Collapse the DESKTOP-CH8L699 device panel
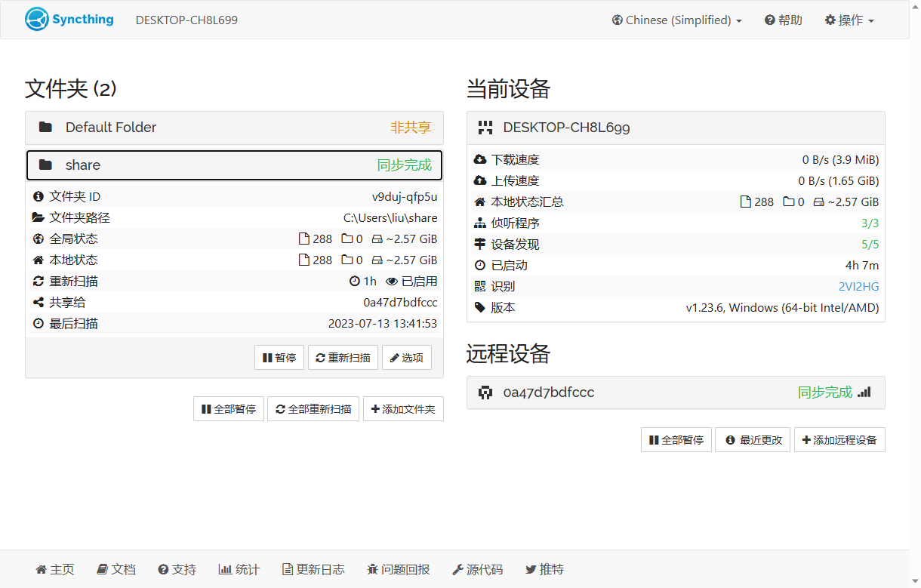This screenshot has height=588, width=921. (676, 128)
